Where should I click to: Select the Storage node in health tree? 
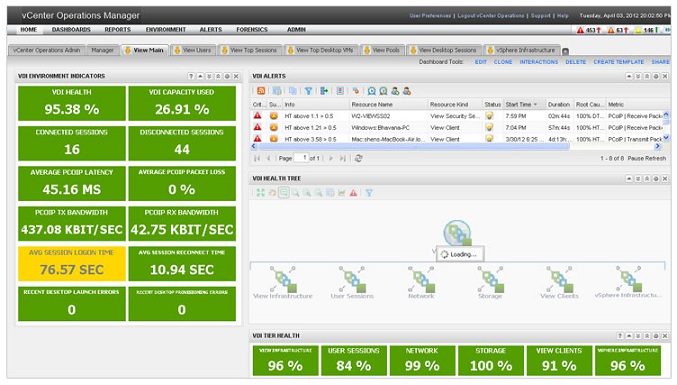click(490, 283)
